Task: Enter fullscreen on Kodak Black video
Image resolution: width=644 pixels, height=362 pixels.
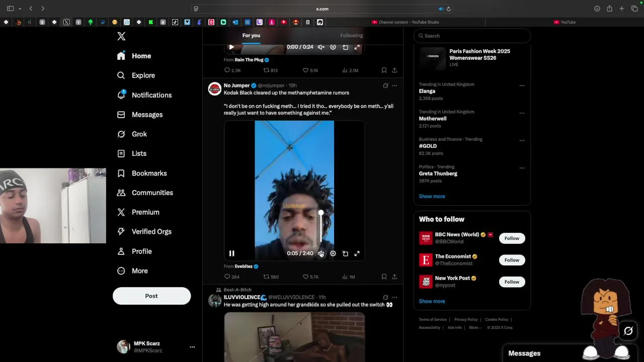Action: [357, 253]
